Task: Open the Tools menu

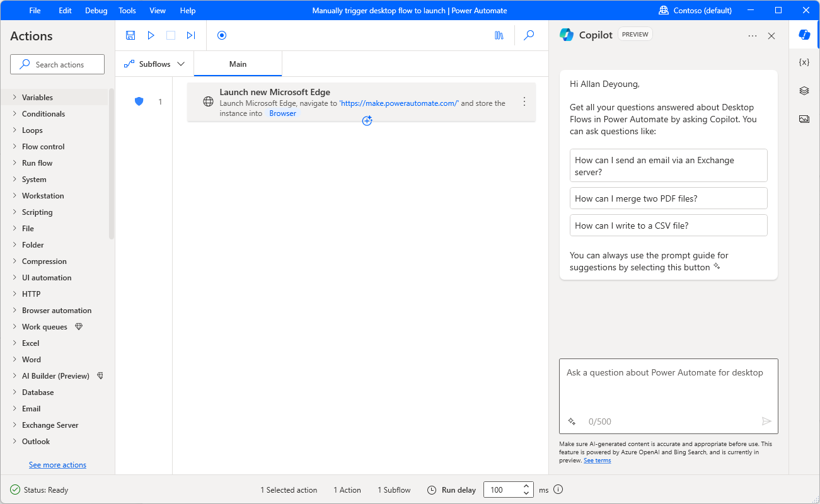Action: (x=127, y=10)
